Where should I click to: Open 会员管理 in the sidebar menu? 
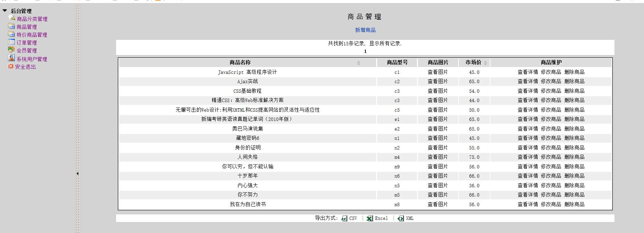tap(27, 51)
